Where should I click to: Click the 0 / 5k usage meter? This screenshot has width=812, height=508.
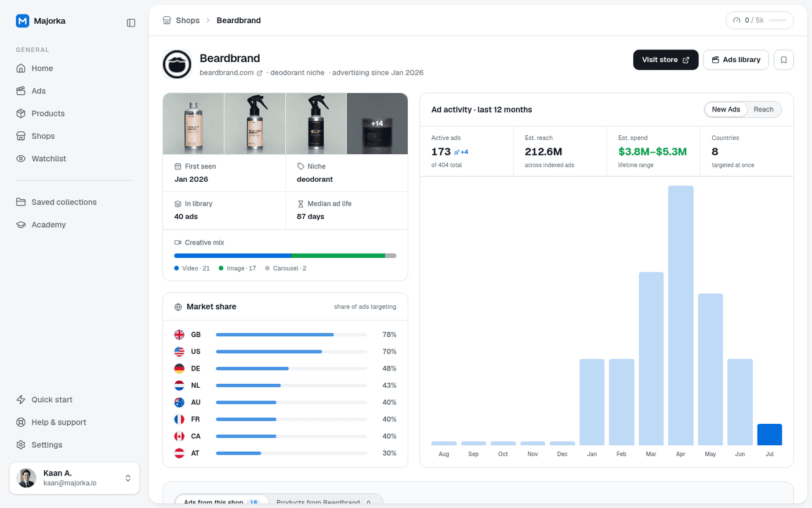pyautogui.click(x=759, y=20)
